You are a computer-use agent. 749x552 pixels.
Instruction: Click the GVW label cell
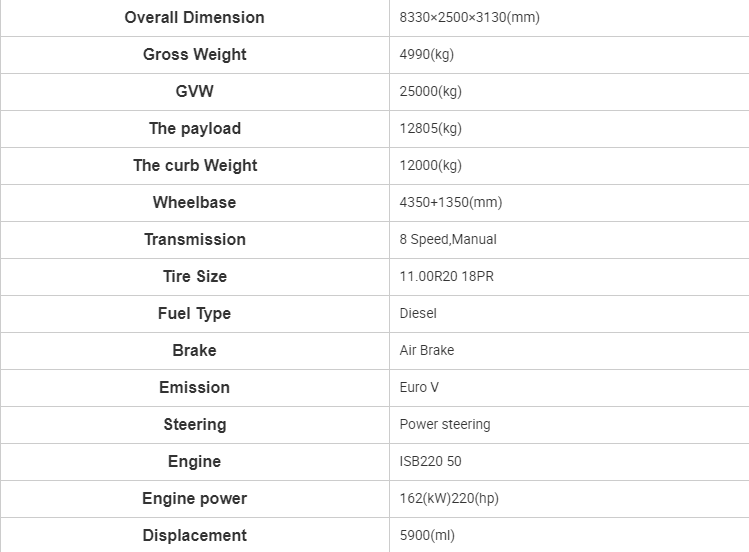click(194, 92)
